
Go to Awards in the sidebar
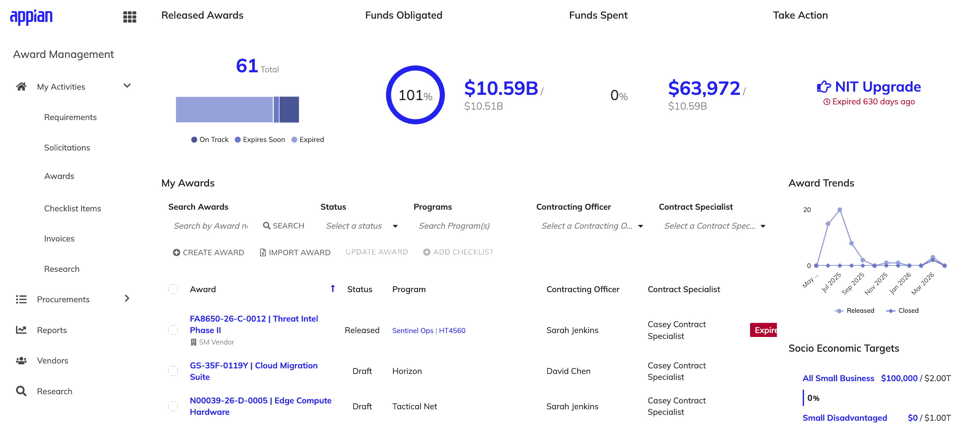(x=59, y=176)
